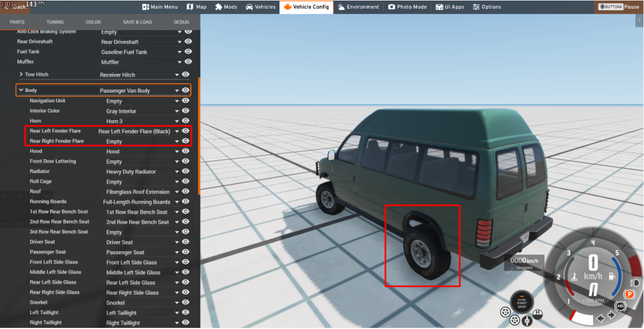This screenshot has width=644, height=329.
Task: Release the orange parking brake P icon
Action: (629, 294)
